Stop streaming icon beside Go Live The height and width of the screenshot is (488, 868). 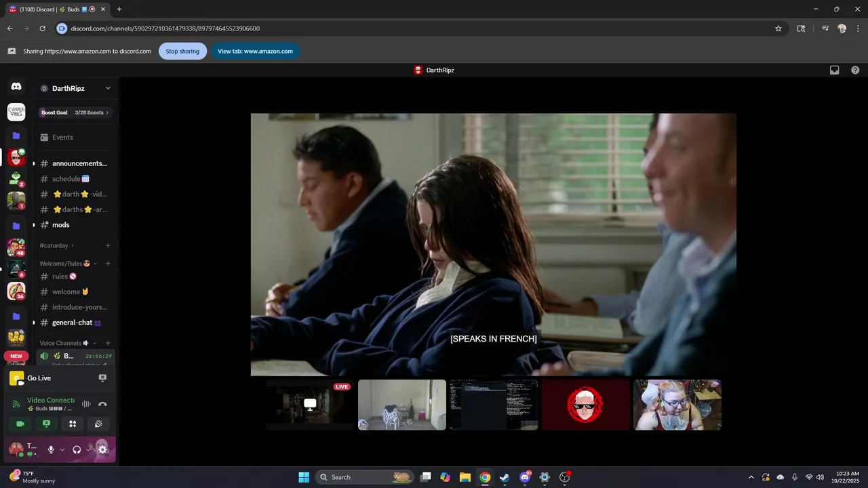click(102, 378)
